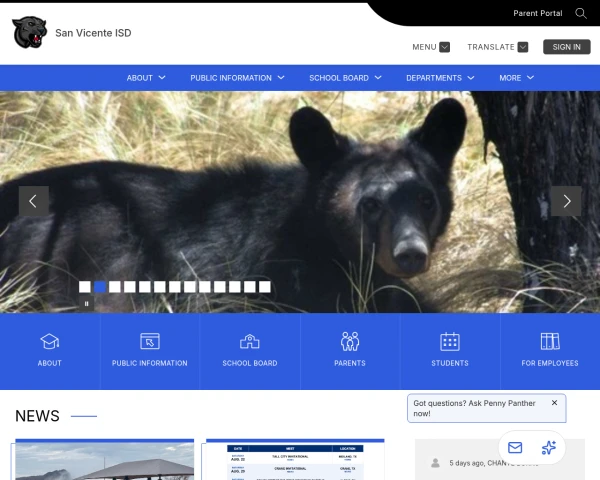The height and width of the screenshot is (480, 600).
Task: Open the FOR EMPLOYEES quick link label
Action: pyautogui.click(x=550, y=363)
